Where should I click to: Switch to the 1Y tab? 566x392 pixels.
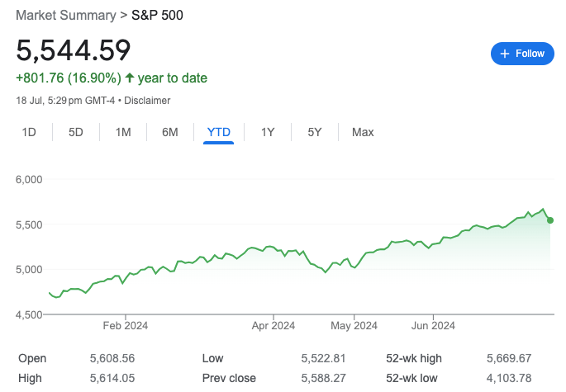coord(268,132)
